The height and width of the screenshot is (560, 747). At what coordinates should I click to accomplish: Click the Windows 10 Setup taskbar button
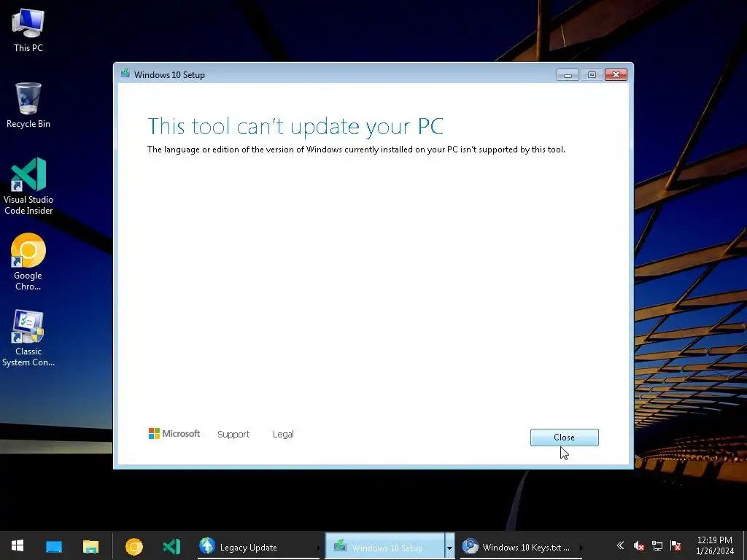(x=384, y=546)
